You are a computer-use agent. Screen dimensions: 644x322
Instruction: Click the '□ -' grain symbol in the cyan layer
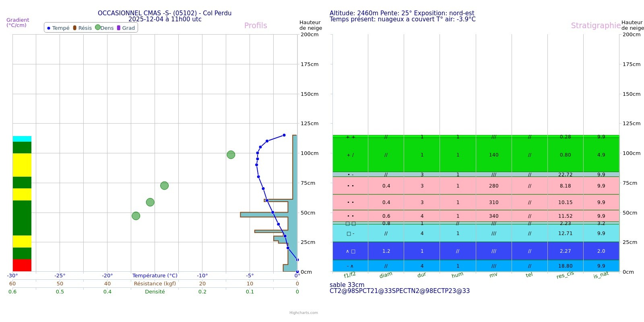(x=350, y=233)
